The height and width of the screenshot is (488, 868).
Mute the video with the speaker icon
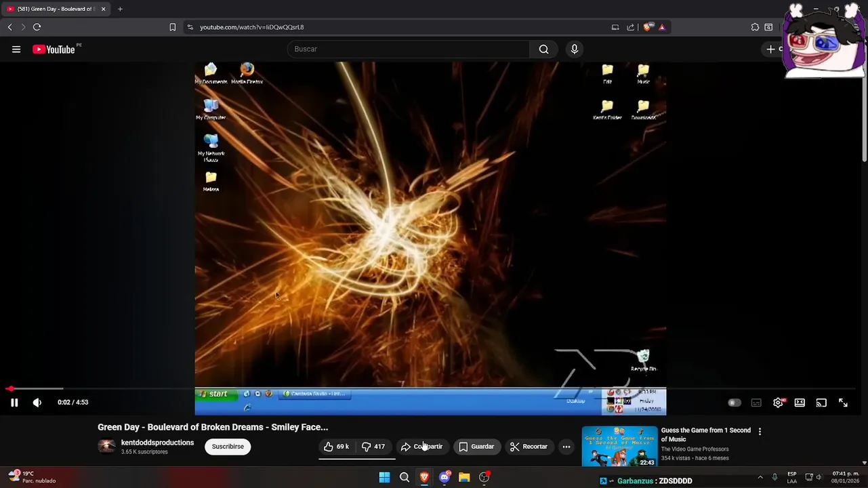[x=37, y=403]
